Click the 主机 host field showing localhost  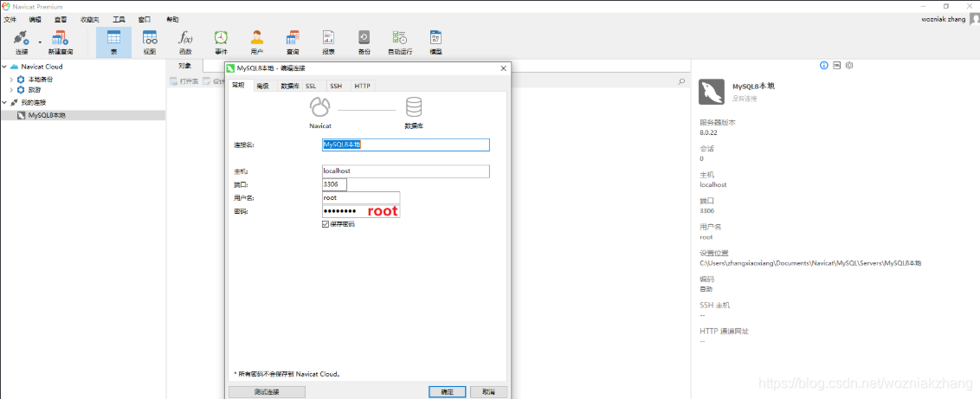(x=405, y=171)
